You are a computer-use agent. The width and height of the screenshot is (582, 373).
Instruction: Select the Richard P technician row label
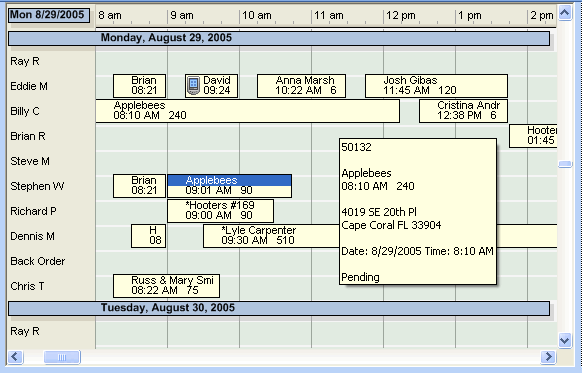tap(33, 211)
